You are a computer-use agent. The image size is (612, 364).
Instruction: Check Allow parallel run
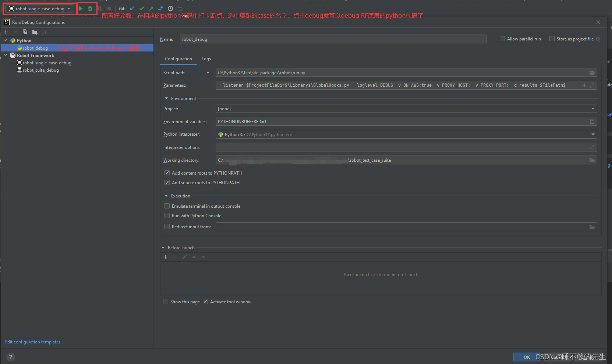(502, 39)
